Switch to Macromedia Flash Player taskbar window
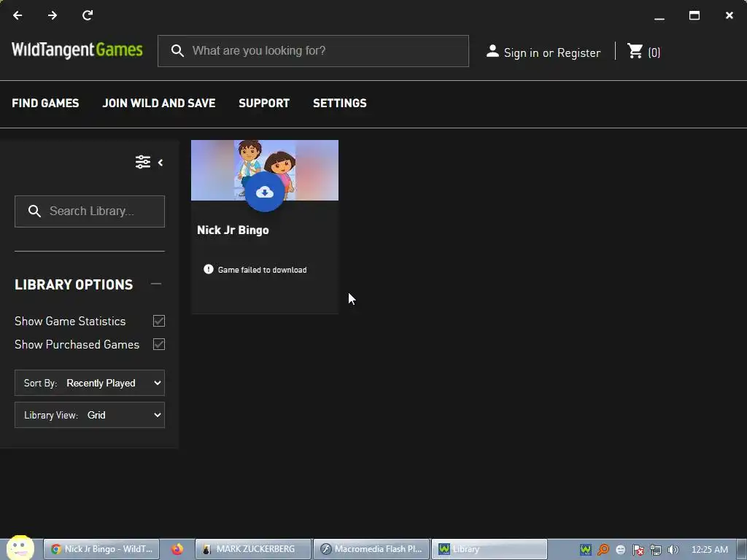The image size is (747, 560). pos(371,549)
